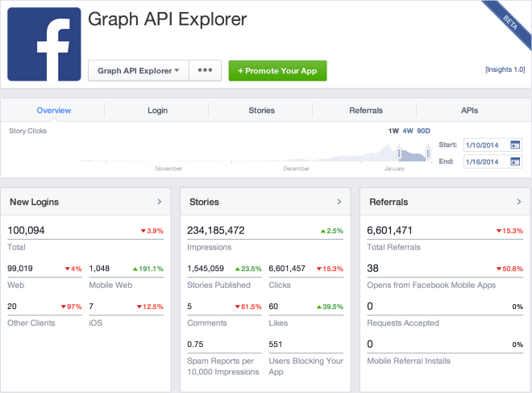Screen dimensions: 532x393
Task: Click the Story Clicks chart label
Action: (28, 131)
